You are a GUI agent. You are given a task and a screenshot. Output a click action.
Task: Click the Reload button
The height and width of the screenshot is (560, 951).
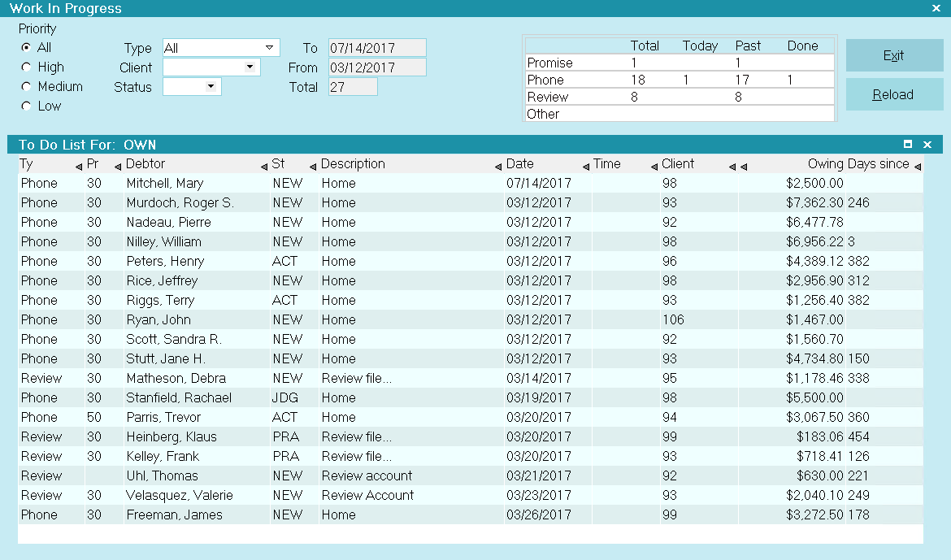894,94
